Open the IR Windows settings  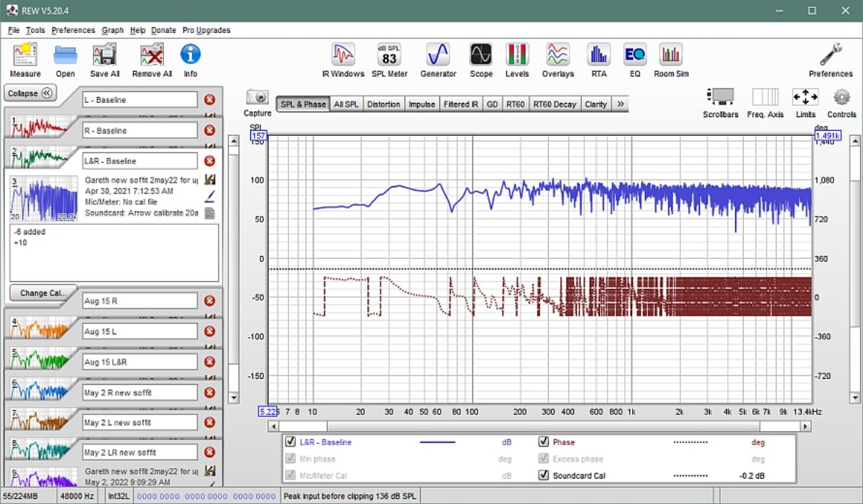point(343,55)
